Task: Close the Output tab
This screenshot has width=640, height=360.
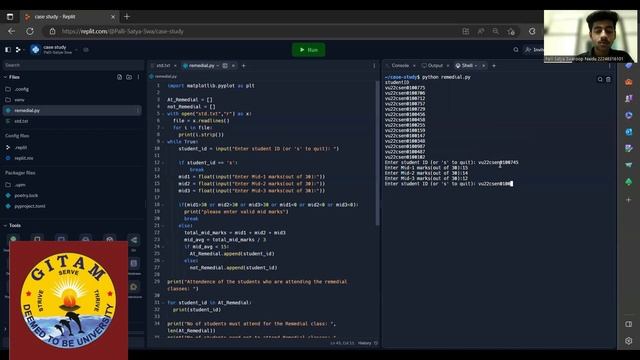Action: 448,65
